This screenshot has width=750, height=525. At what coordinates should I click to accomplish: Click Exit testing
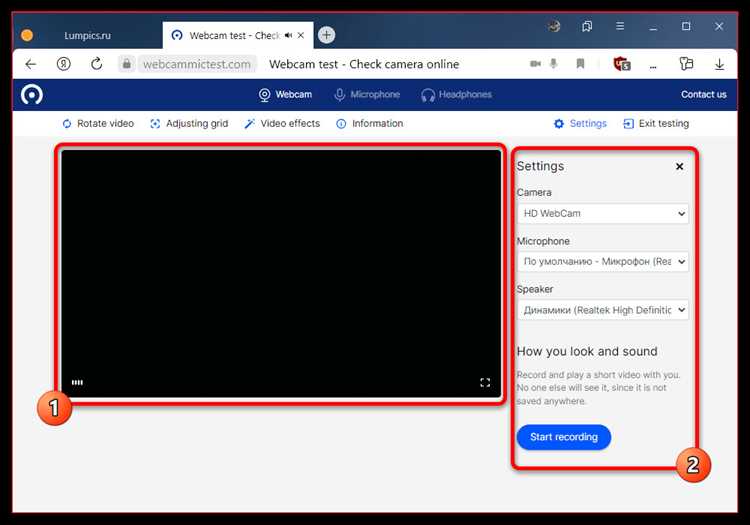656,123
